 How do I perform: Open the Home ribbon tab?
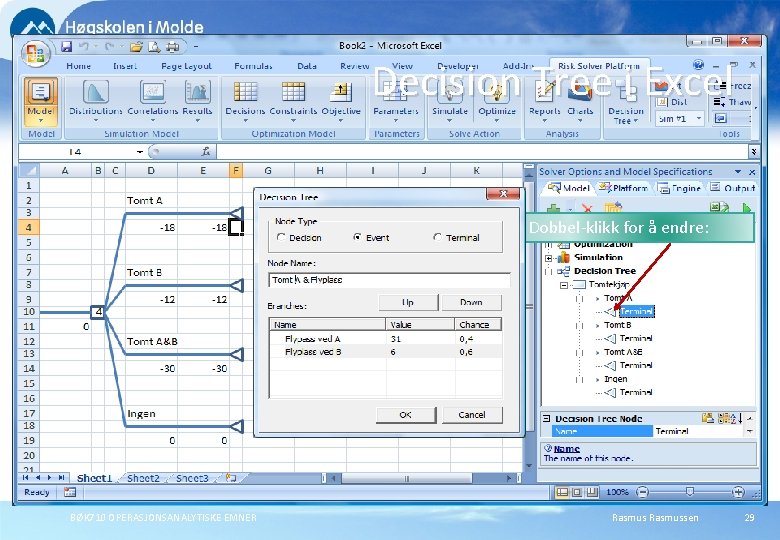79,66
